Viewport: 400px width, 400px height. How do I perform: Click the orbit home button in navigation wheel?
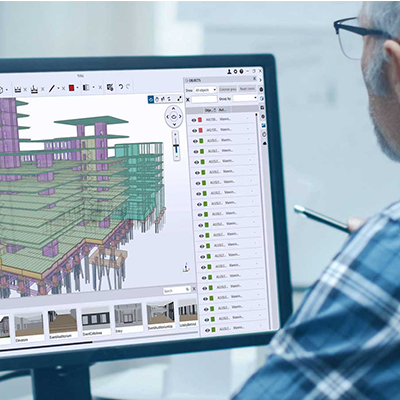(174, 117)
